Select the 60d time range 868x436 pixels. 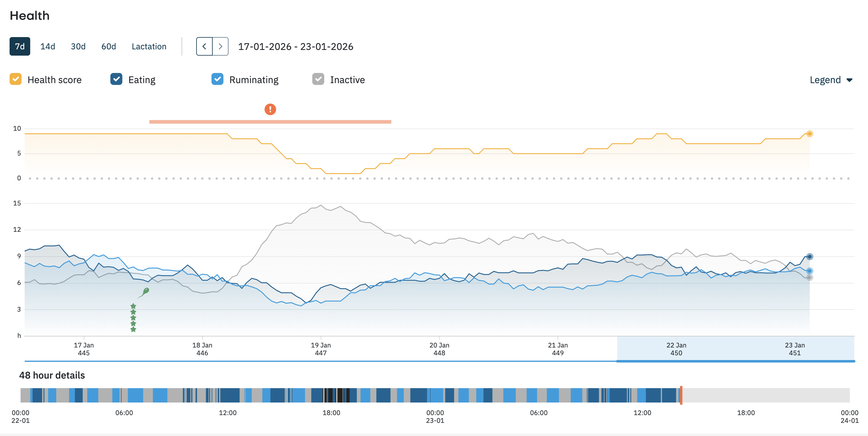coord(109,46)
